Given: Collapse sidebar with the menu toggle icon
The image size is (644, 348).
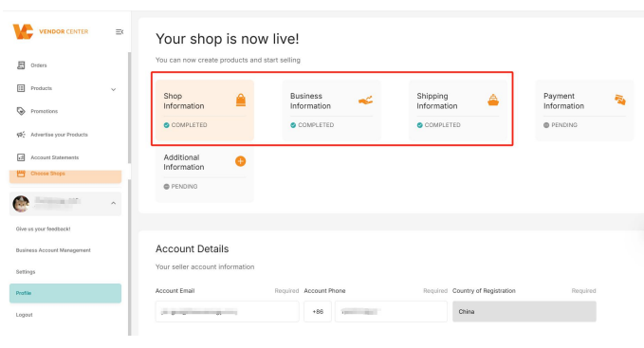Looking at the screenshot, I should (x=120, y=31).
